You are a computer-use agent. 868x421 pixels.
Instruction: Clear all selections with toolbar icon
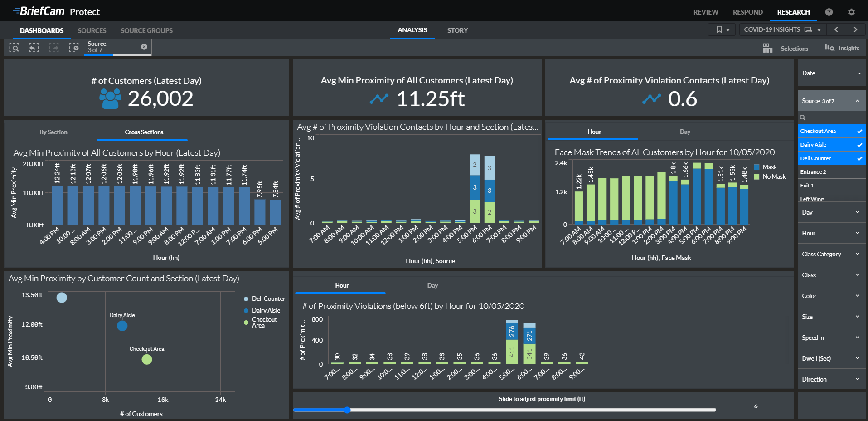coord(74,48)
